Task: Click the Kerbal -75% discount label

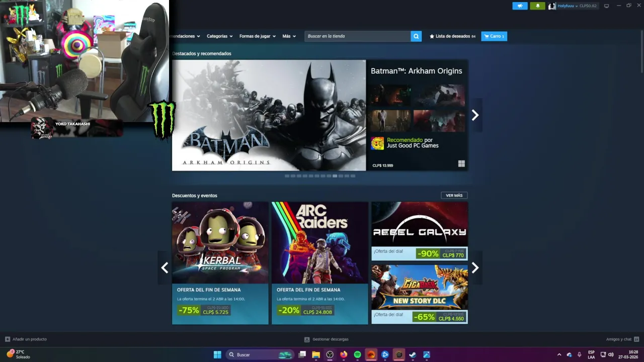Action: pos(189,310)
